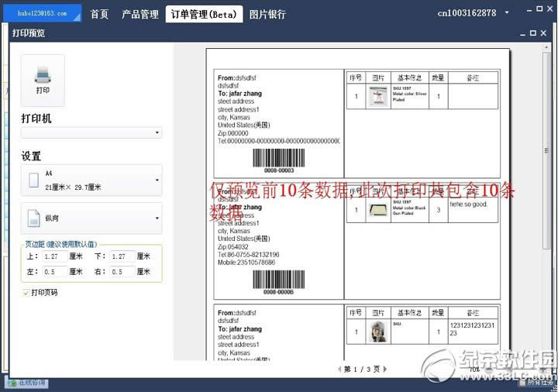
Task: Click the black gun plated product thumbnail
Action: pyautogui.click(x=377, y=210)
